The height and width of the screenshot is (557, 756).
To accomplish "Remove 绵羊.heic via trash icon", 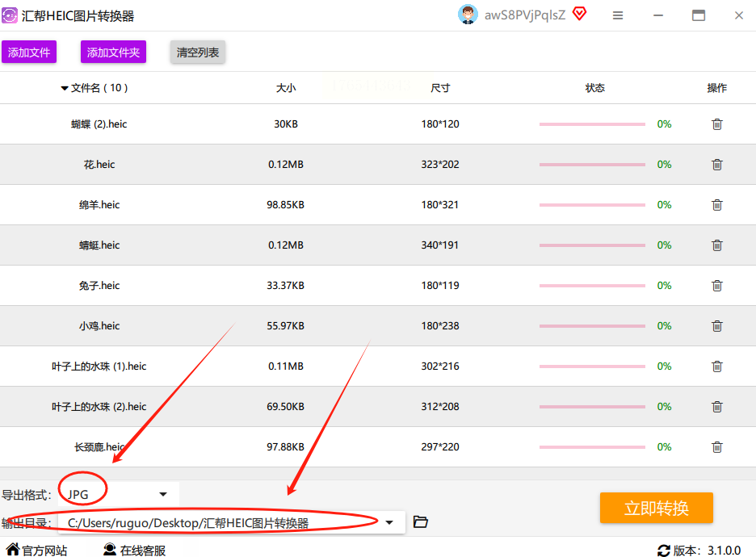I will [x=717, y=205].
